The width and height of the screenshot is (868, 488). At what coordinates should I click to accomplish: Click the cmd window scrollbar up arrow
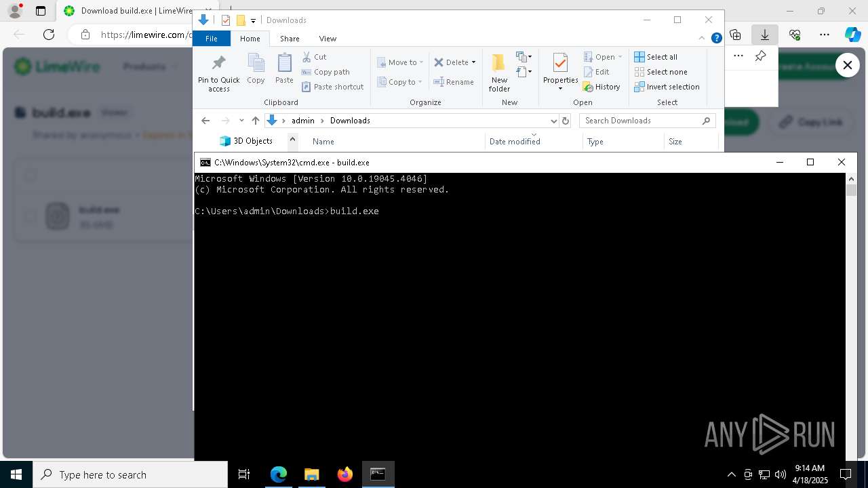click(x=852, y=179)
